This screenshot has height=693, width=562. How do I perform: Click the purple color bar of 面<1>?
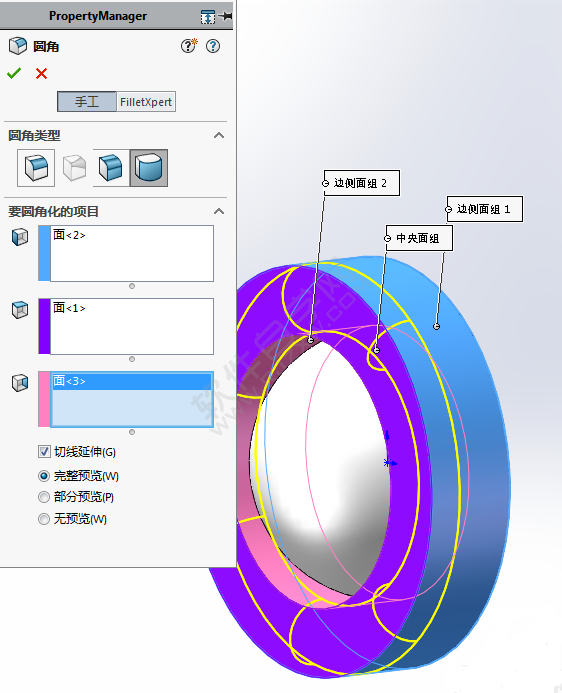pyautogui.click(x=44, y=326)
